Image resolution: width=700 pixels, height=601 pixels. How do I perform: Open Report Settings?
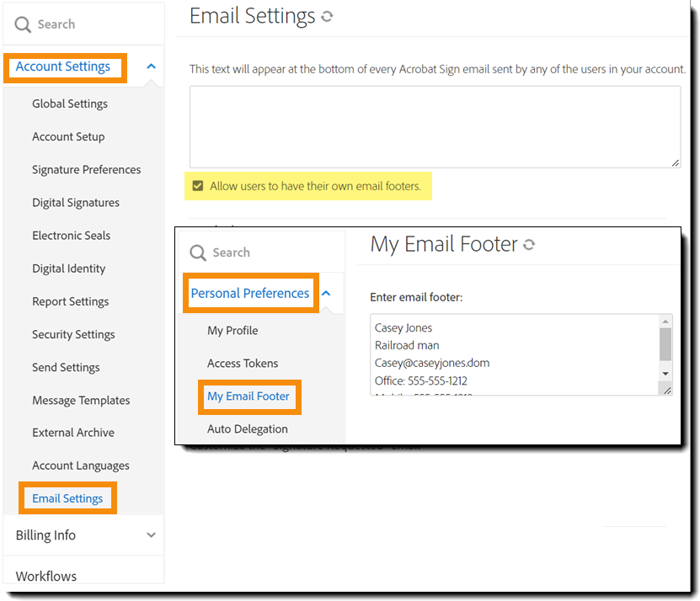click(70, 301)
